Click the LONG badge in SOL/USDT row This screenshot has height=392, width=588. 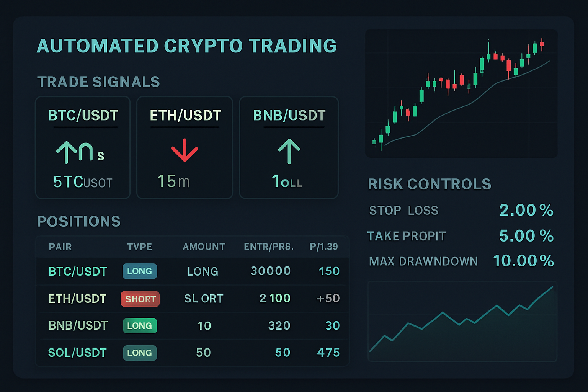[140, 353]
